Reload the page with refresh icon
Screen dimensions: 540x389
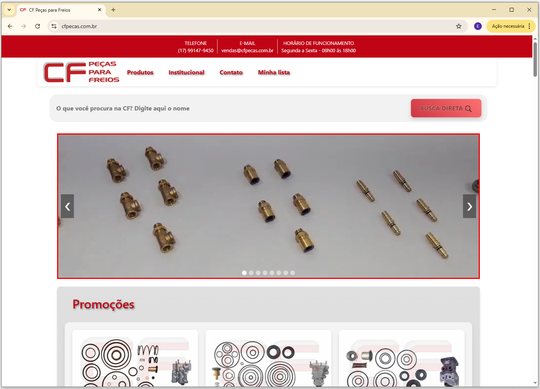point(37,26)
